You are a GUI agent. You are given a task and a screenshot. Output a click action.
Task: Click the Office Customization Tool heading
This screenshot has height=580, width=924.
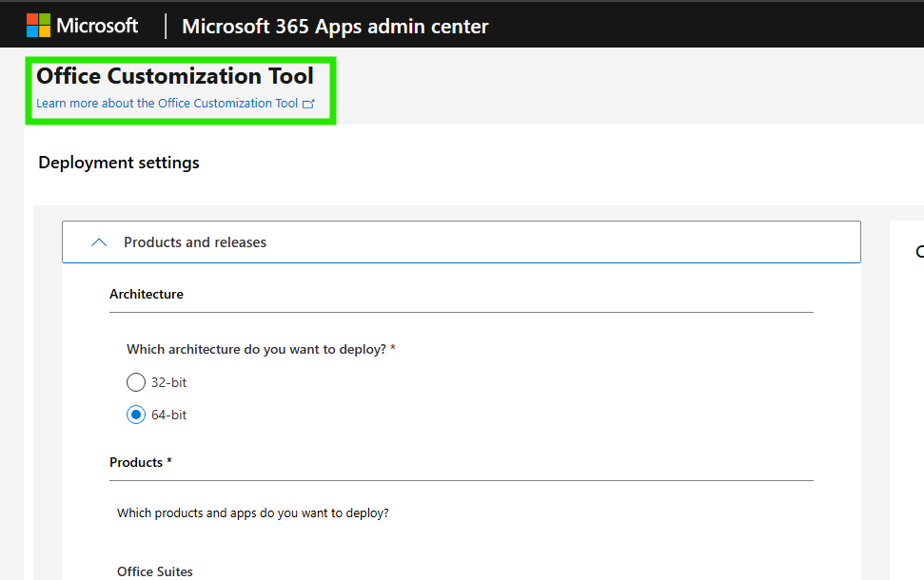[175, 76]
